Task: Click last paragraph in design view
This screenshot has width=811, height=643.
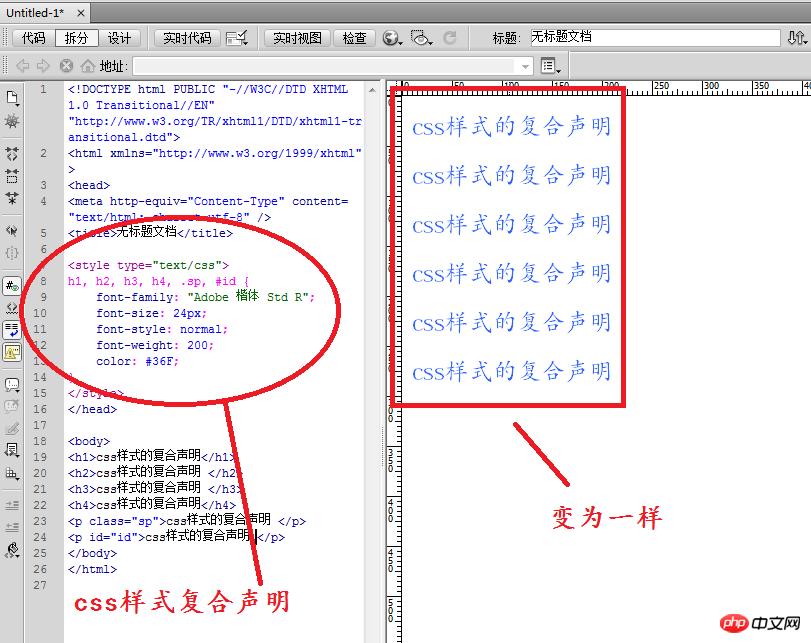Action: pyautogui.click(x=511, y=371)
